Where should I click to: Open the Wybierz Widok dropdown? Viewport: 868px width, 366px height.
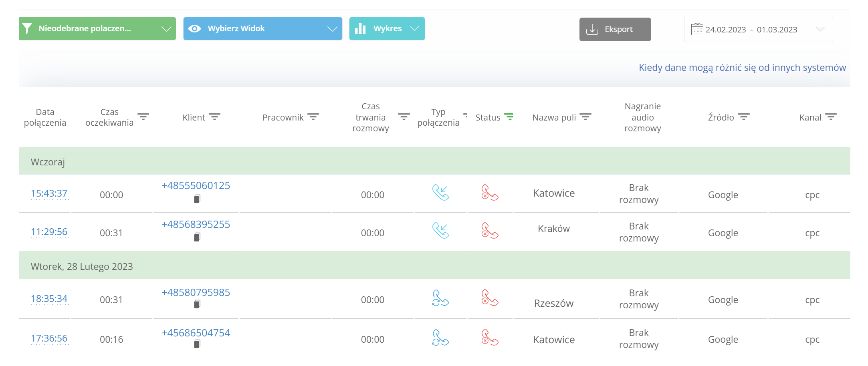point(262,28)
